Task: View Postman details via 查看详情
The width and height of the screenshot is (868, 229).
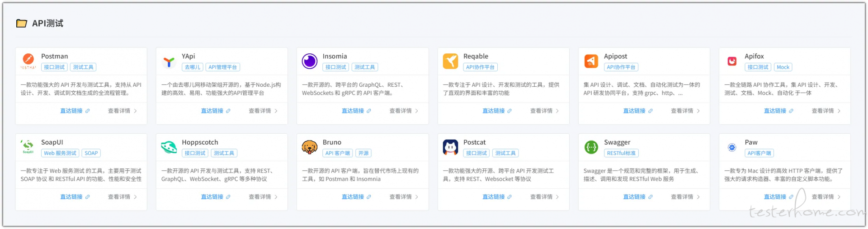Action: (x=123, y=111)
